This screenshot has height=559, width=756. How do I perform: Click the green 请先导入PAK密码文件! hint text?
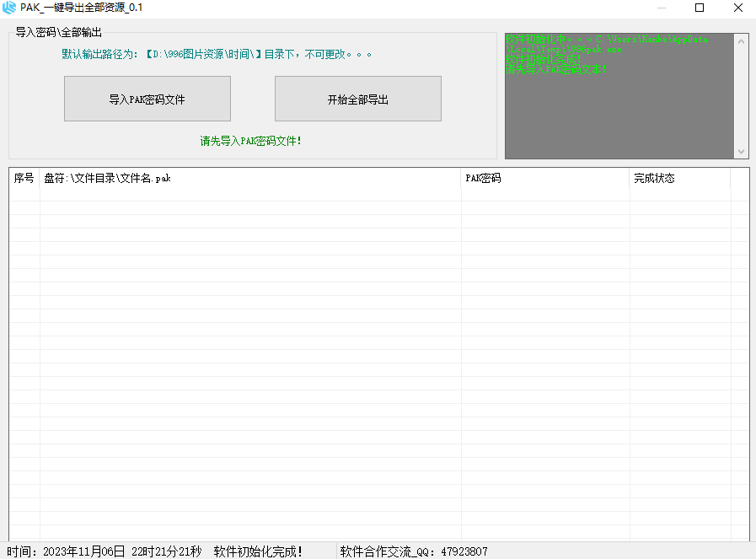(x=250, y=141)
